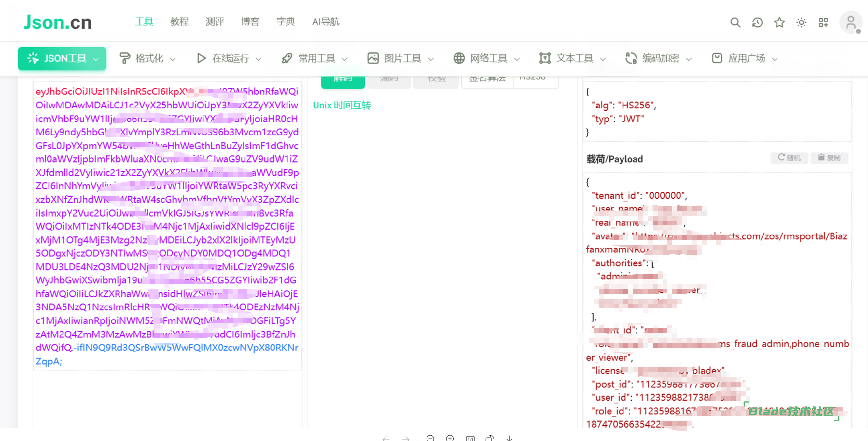The image size is (868, 441).
Task: Toggle the sun theme icon
Action: [801, 22]
